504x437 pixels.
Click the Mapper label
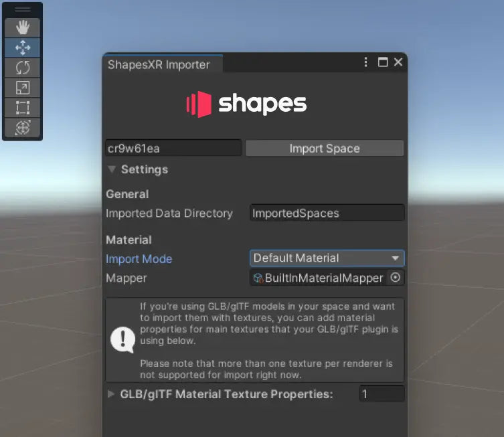[x=126, y=278]
